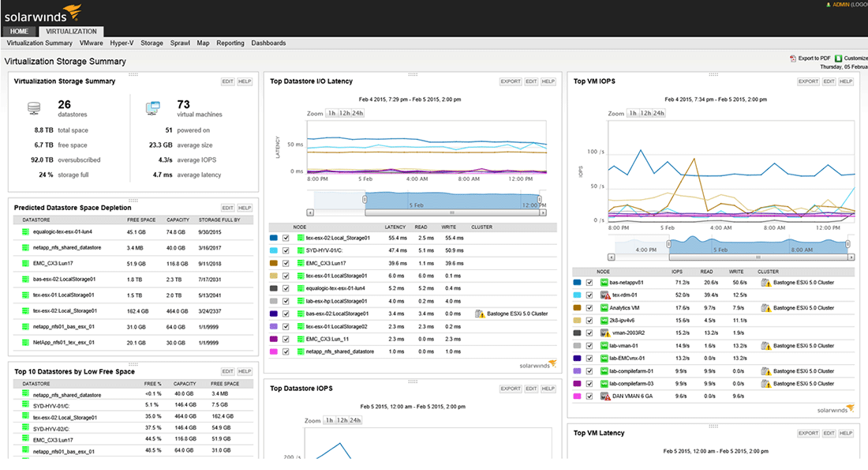Uncheck the bas-netappv81 IOPS series
This screenshot has width=868, height=470.
pyautogui.click(x=589, y=283)
